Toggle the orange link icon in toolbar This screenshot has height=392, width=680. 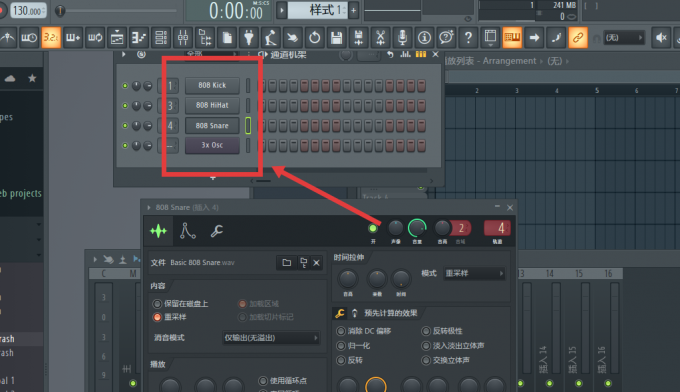coord(578,38)
